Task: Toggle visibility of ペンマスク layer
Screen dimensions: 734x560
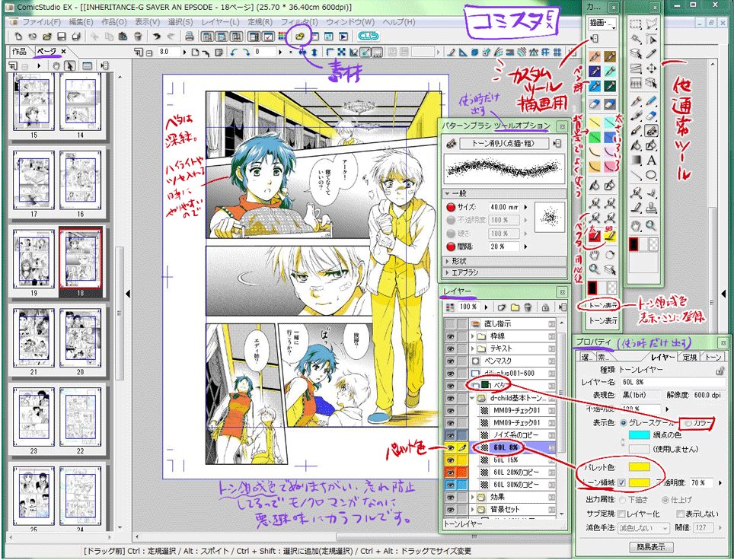Action: pos(450,361)
